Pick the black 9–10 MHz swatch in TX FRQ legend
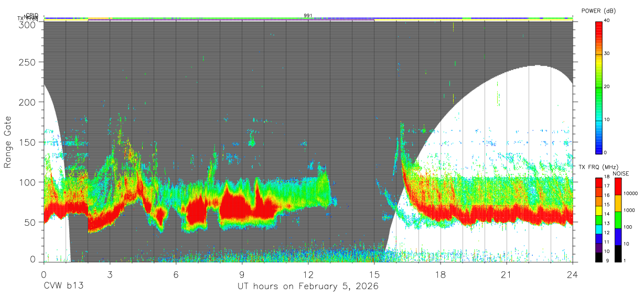The height and width of the screenshot is (297, 644). tap(599, 256)
